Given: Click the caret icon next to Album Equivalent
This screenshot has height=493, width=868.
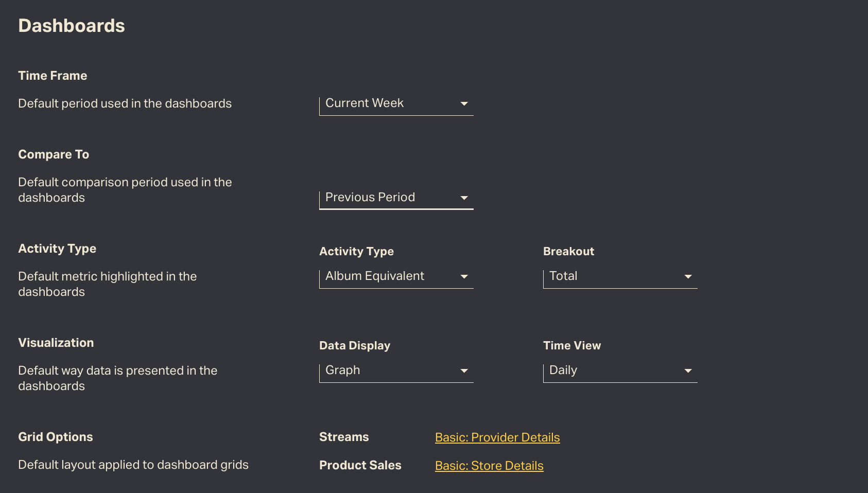Looking at the screenshot, I should click(464, 277).
